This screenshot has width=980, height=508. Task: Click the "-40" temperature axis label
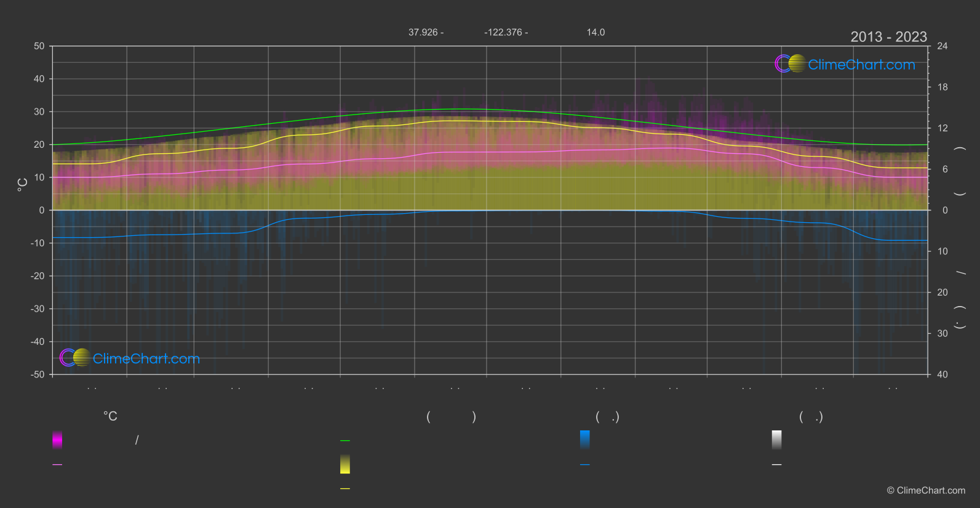tap(38, 342)
